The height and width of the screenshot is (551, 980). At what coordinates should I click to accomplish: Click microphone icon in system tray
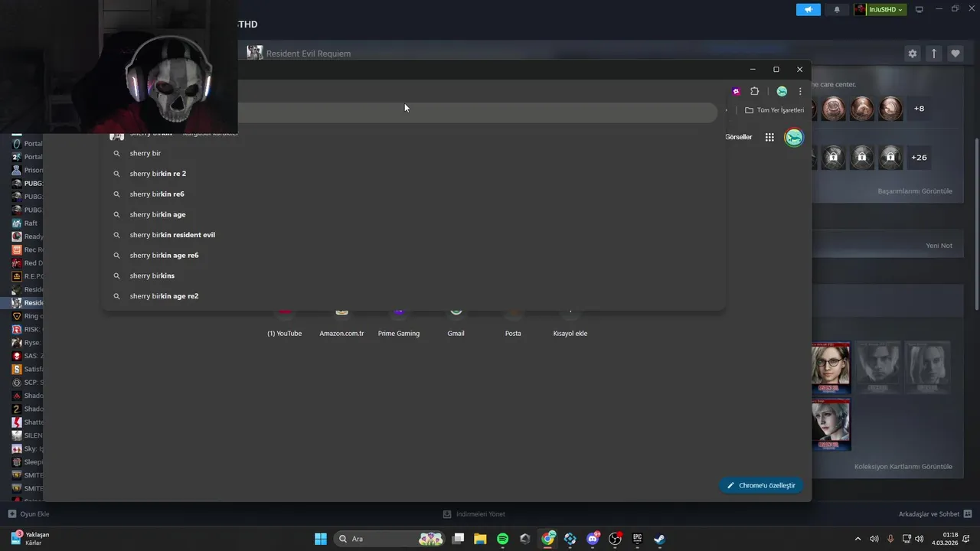[890, 539]
